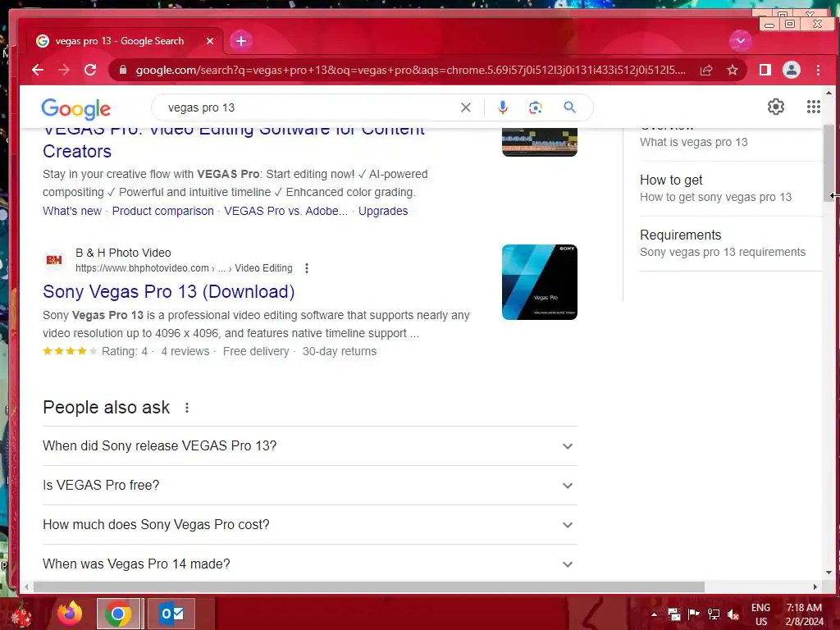The width and height of the screenshot is (840, 630).
Task: Open the Chrome profile avatar
Action: click(792, 71)
